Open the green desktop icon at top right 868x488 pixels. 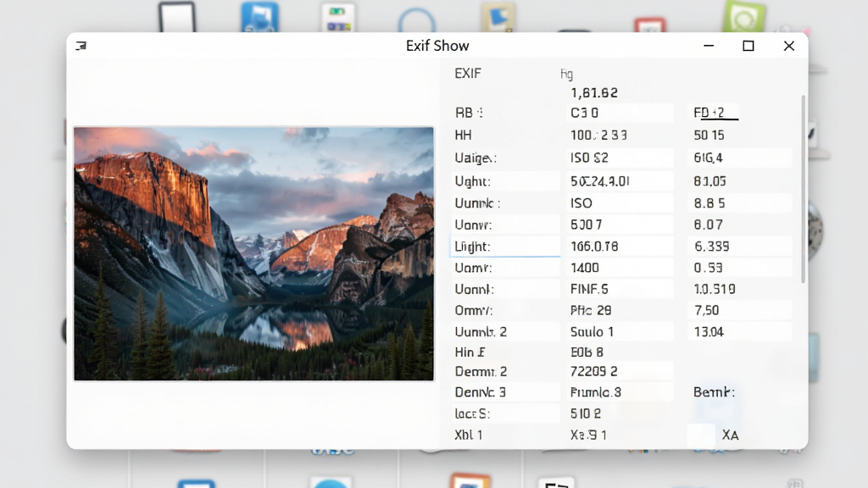(x=744, y=17)
